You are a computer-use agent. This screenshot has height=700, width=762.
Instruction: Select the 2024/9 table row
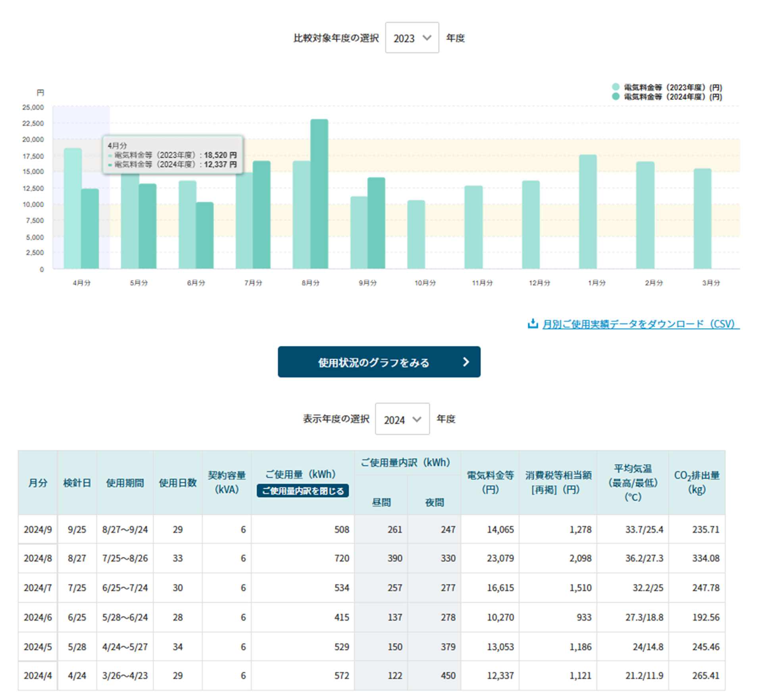coord(38,529)
